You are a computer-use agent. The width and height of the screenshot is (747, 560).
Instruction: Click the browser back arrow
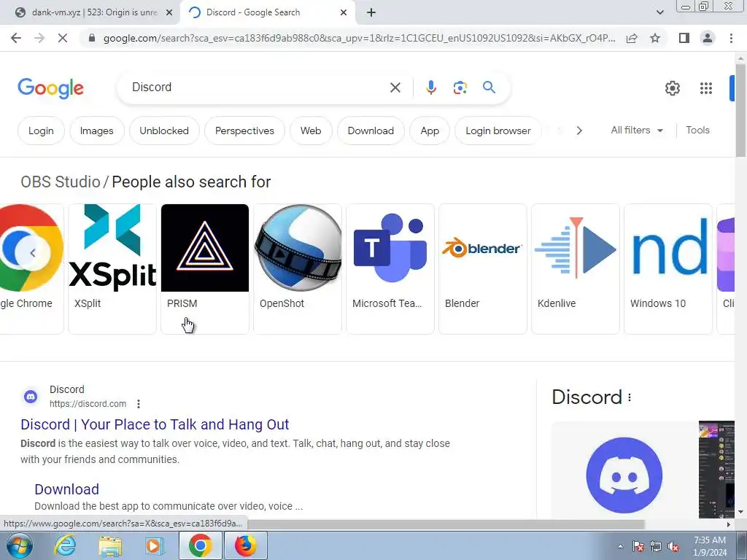(16, 38)
